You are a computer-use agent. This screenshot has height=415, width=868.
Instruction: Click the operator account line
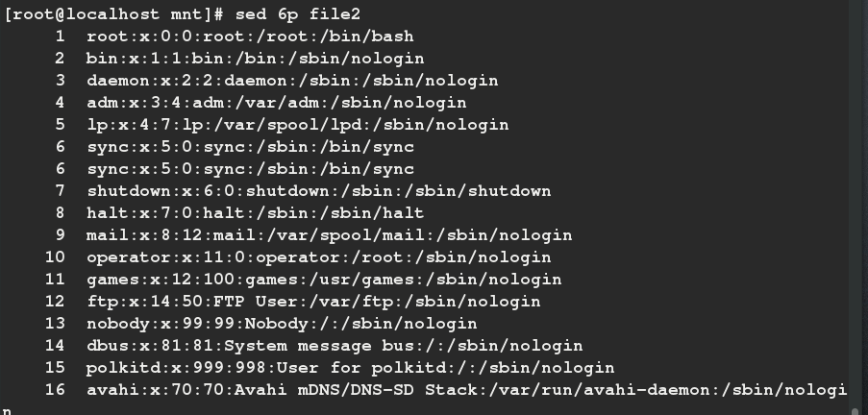pos(318,257)
